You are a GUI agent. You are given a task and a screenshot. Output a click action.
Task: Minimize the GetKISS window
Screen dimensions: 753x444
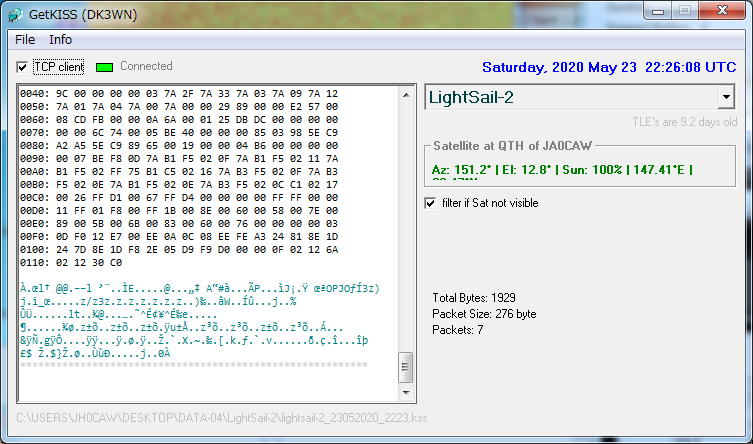pos(658,11)
